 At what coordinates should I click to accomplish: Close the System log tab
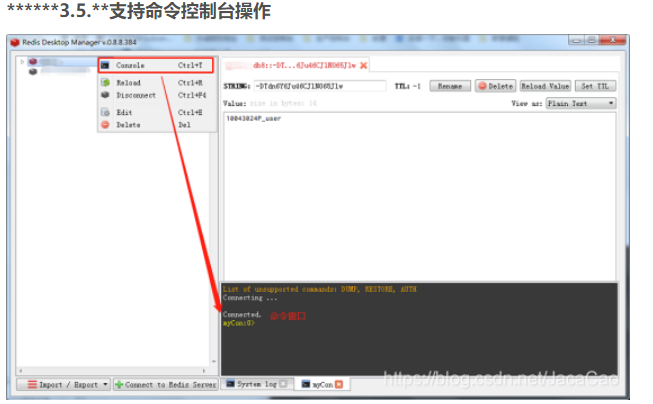click(x=283, y=384)
